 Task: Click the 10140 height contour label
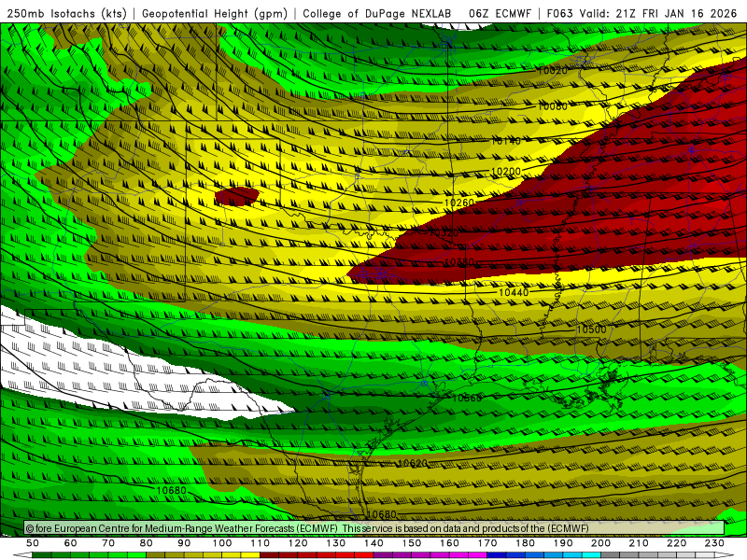(506, 141)
